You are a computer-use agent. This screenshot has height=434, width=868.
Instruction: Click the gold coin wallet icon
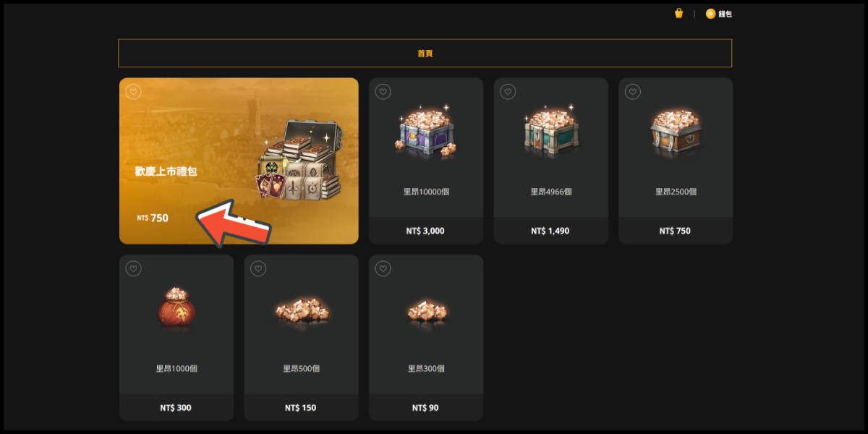tap(710, 14)
